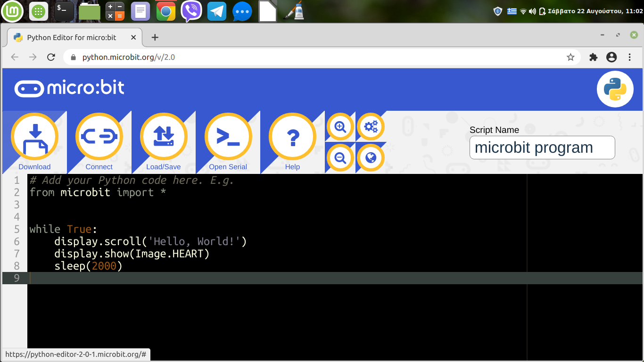Open Chrome three-dot menu

pos(630,57)
